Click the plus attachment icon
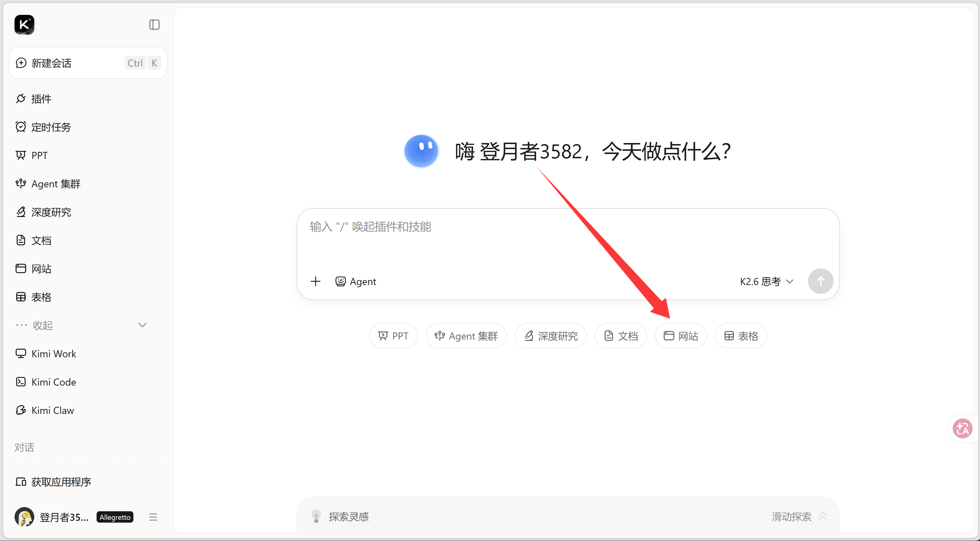Viewport: 980px width, 541px height. click(315, 281)
